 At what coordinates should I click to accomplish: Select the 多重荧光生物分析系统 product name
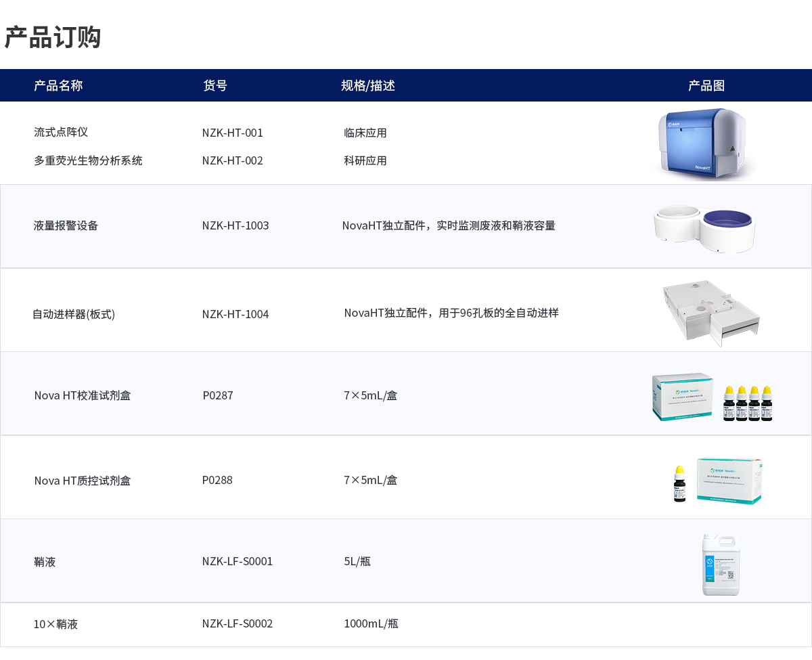coord(88,160)
